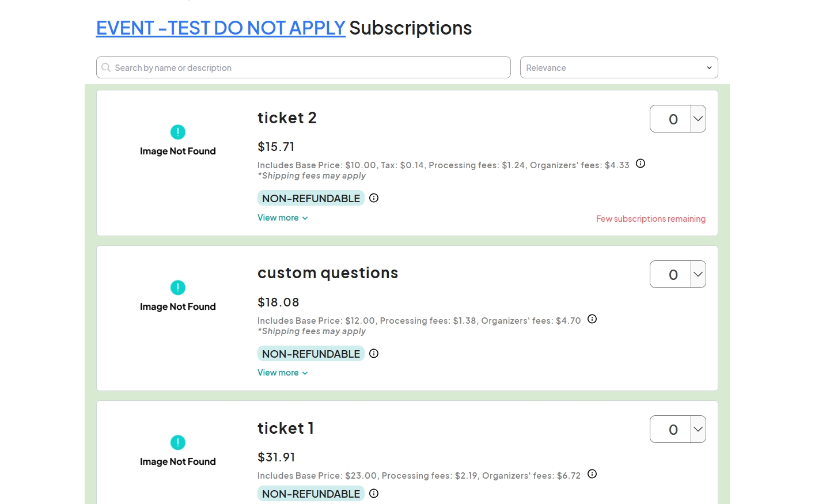Click the ticket 2 Image Not Found placeholder
This screenshot has height=504, width=826.
click(177, 141)
